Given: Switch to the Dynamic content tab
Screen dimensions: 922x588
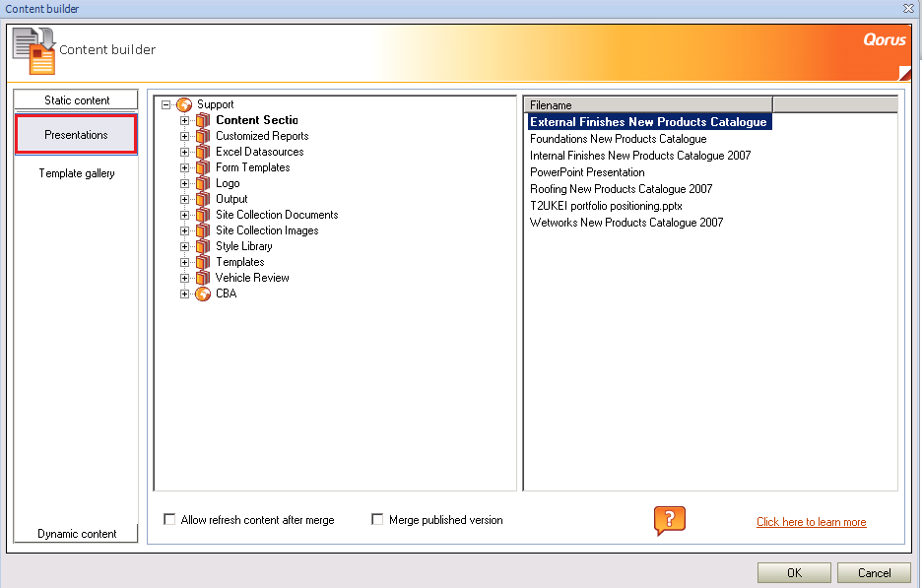Looking at the screenshot, I should pyautogui.click(x=77, y=533).
